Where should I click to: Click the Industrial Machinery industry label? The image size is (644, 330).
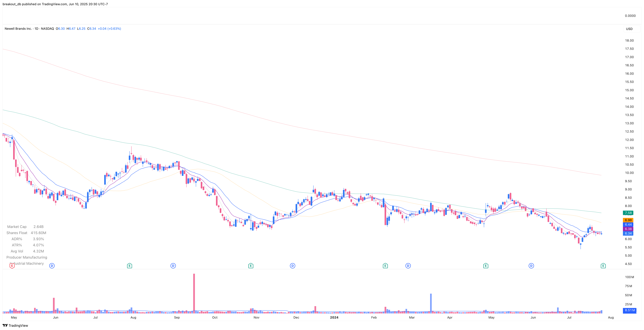click(27, 263)
